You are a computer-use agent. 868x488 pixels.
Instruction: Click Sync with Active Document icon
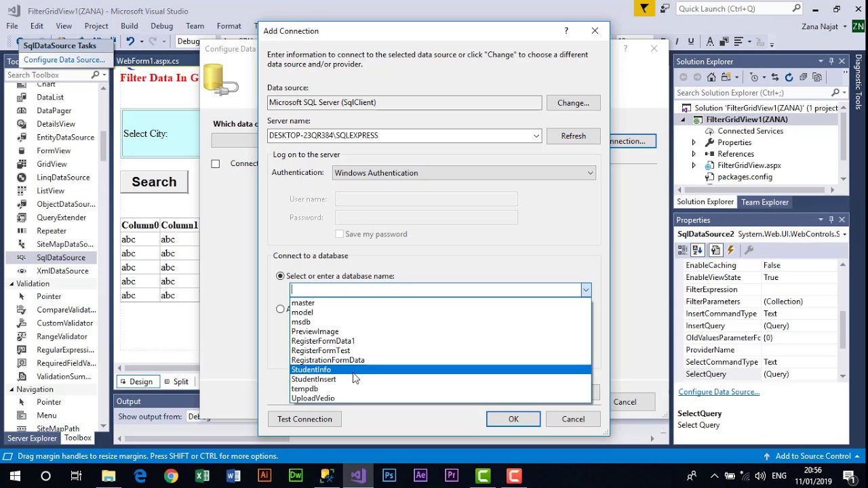coord(774,77)
